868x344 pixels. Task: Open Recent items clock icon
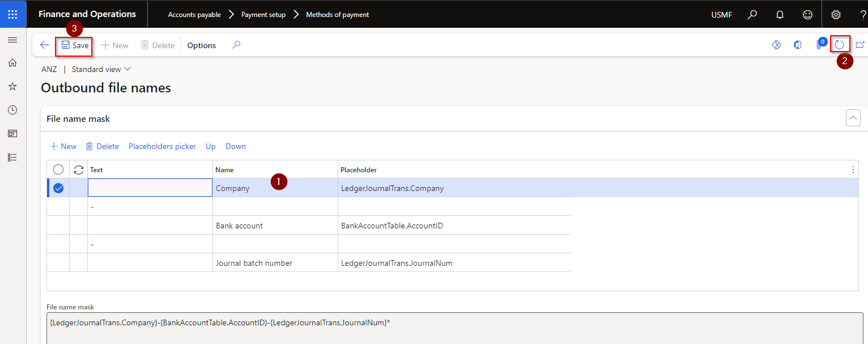pyautogui.click(x=12, y=110)
